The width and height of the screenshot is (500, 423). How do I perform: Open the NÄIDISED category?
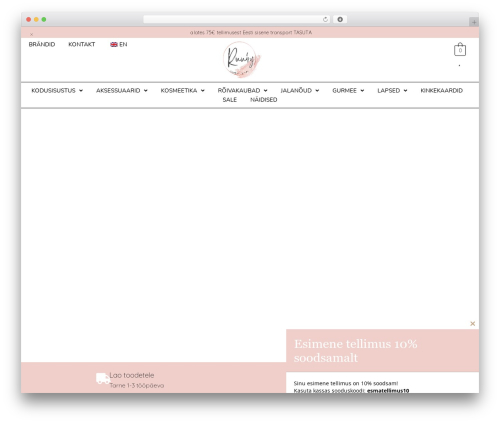(264, 100)
